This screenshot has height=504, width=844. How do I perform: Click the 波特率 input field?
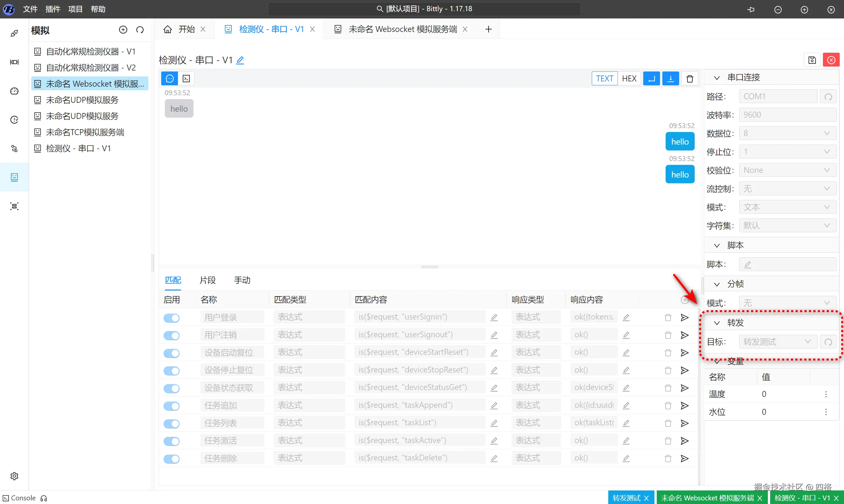point(787,115)
